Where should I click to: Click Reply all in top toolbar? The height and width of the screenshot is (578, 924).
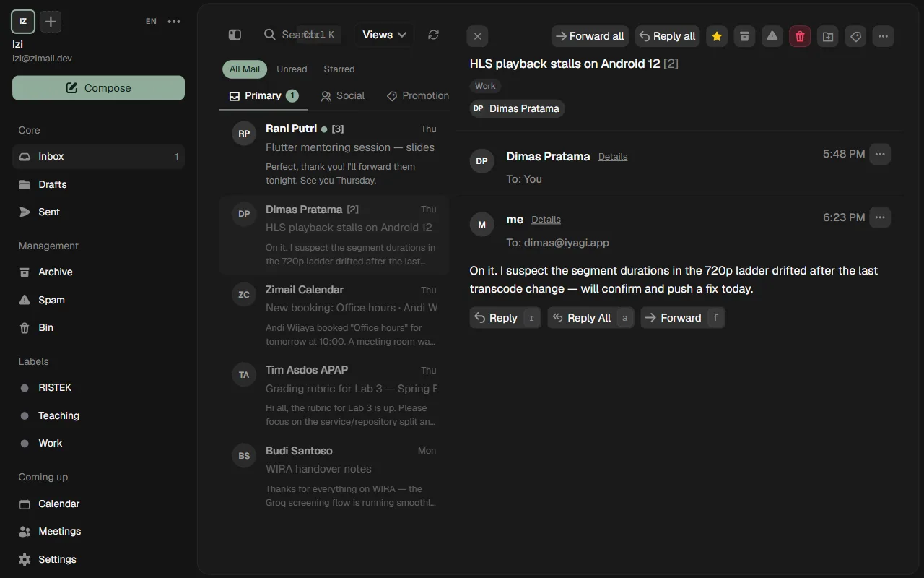(x=668, y=36)
